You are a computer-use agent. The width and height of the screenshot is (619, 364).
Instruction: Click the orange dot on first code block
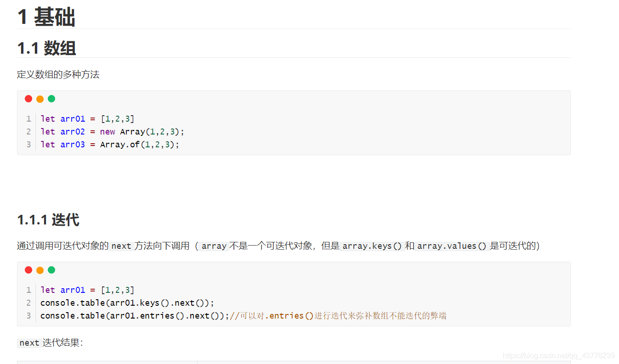click(40, 99)
